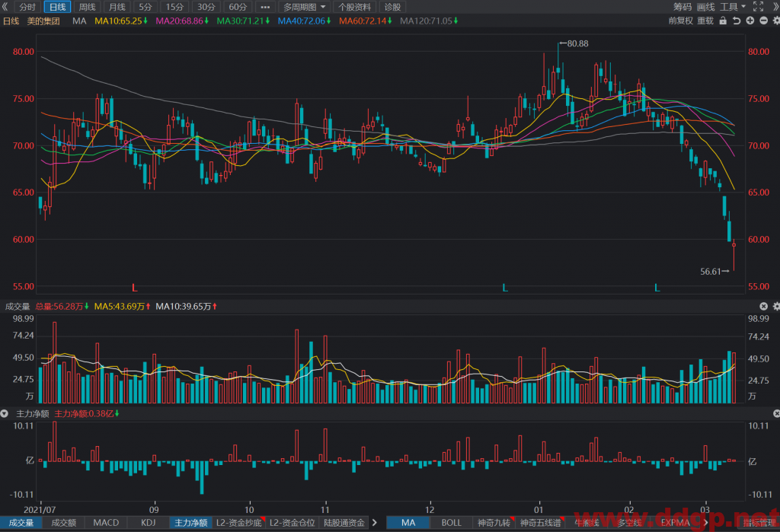Click 总量:56.28万 volume label

[x=62, y=306]
